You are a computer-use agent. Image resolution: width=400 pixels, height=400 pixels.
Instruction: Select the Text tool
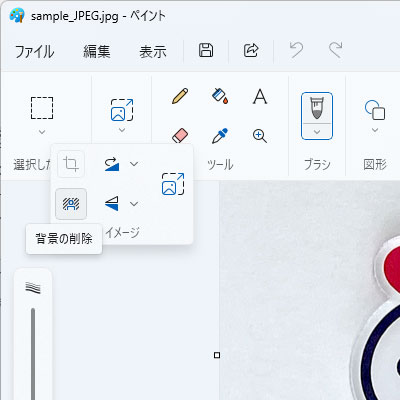pos(260,97)
